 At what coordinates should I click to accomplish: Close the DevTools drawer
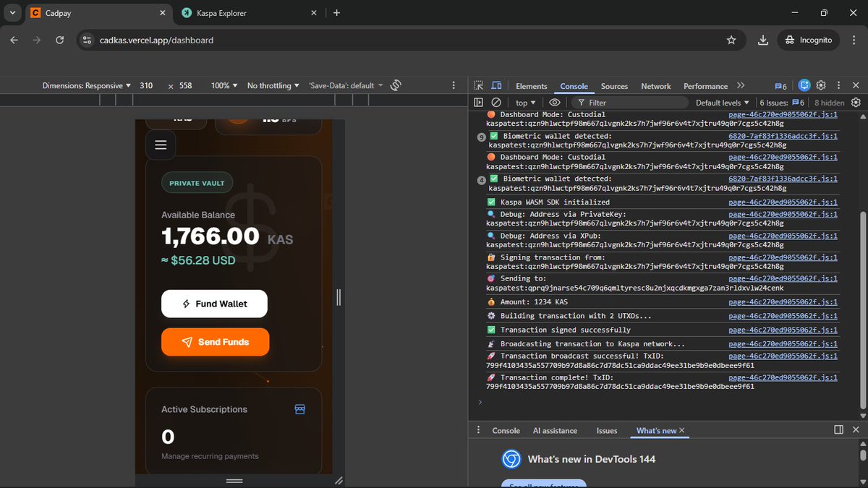tap(856, 430)
